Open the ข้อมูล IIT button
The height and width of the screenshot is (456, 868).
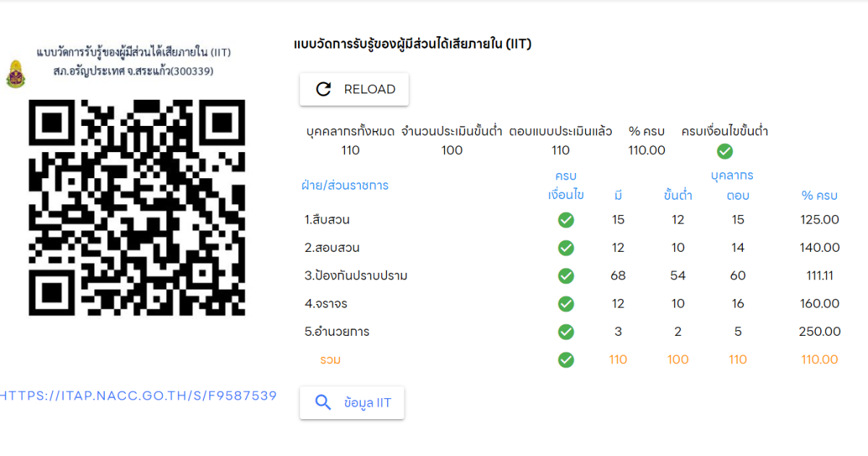pyautogui.click(x=352, y=403)
